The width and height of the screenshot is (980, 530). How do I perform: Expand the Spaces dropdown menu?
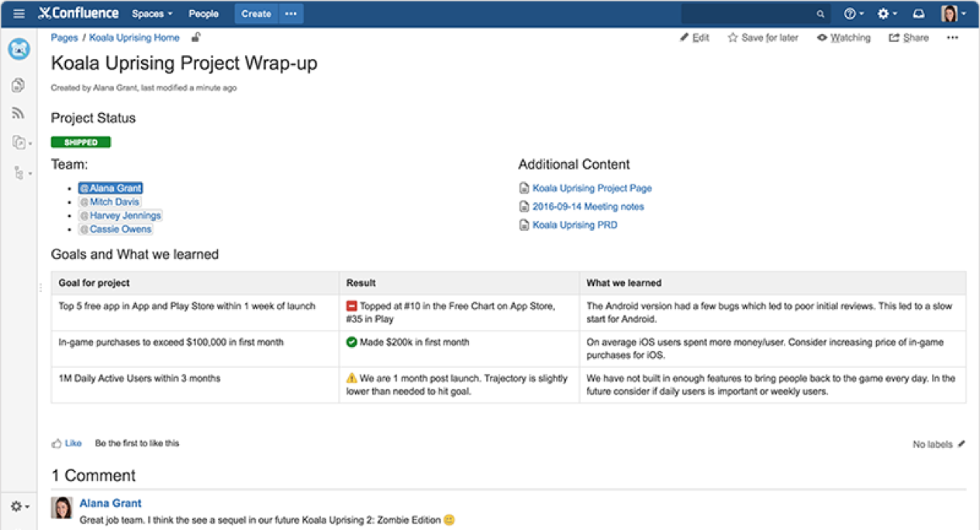151,12
